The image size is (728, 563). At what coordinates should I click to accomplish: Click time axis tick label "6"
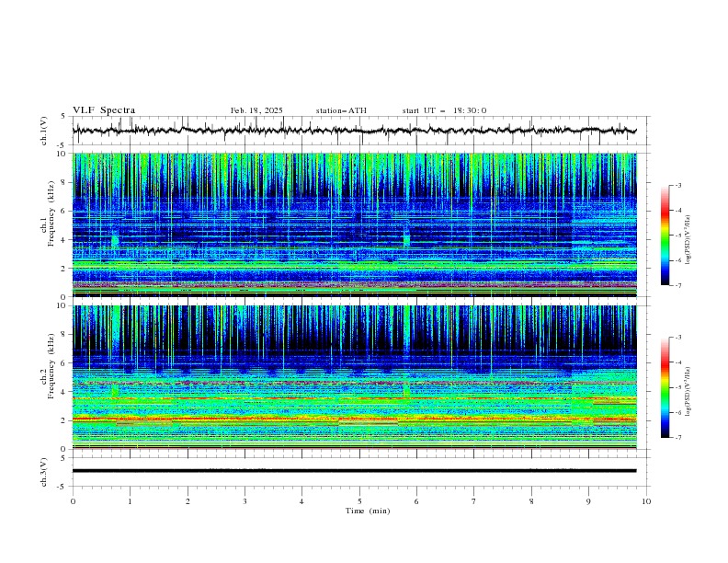416,501
